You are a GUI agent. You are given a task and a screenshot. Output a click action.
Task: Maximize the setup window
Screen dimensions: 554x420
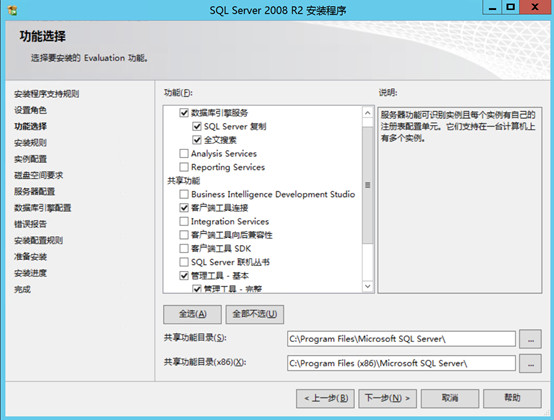click(511, 7)
